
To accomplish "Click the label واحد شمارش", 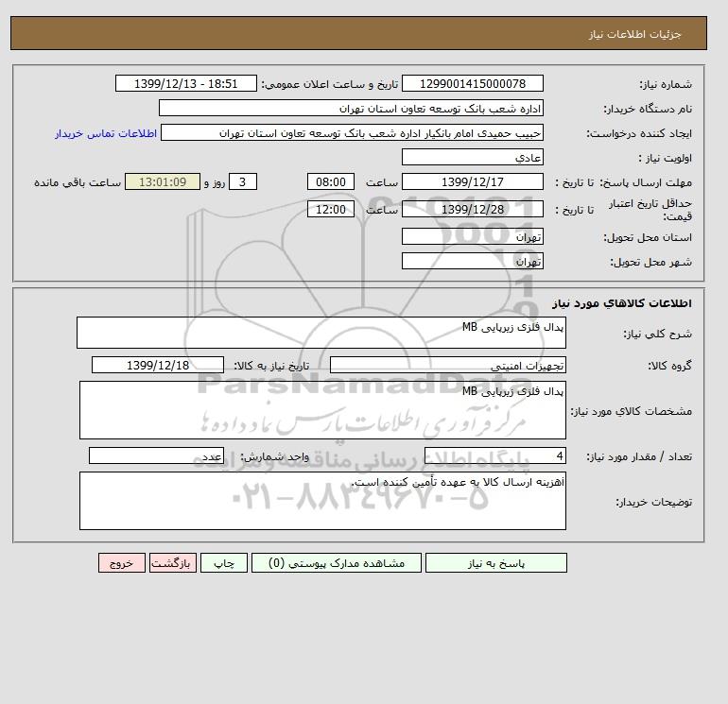I will tap(275, 456).
